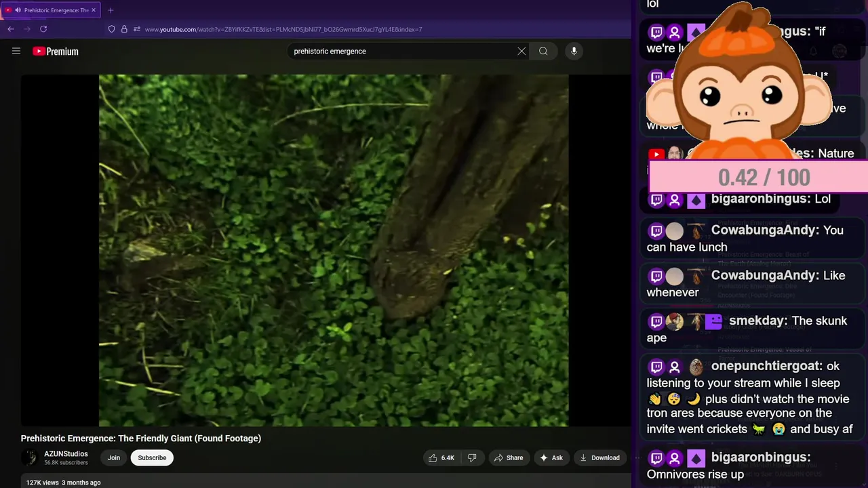Screen dimensions: 868x488
Task: Dislike the video with thumbs down
Action: [x=472, y=457]
